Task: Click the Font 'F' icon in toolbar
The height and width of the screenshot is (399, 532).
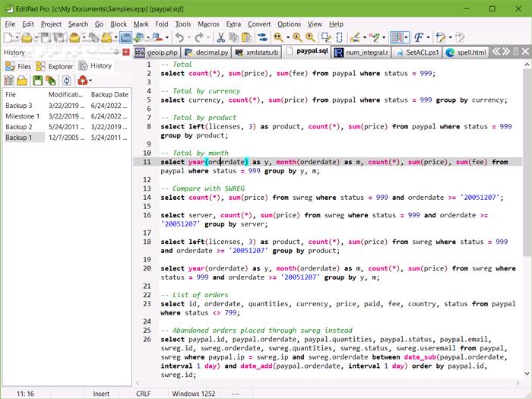Action: click(x=419, y=37)
